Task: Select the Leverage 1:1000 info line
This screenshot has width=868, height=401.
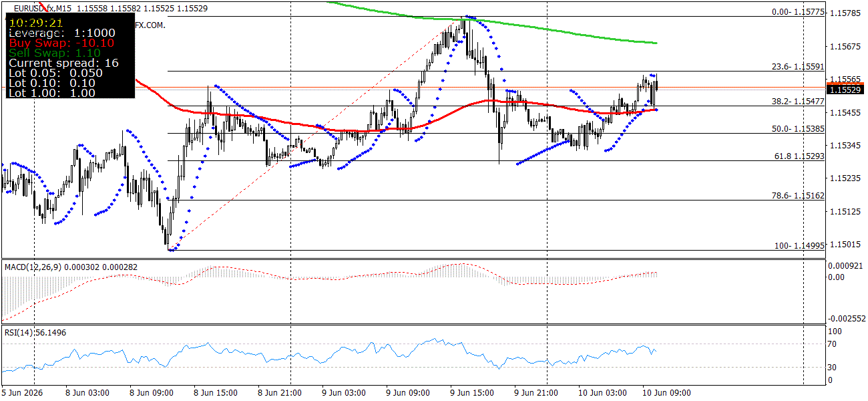Action: [61, 33]
